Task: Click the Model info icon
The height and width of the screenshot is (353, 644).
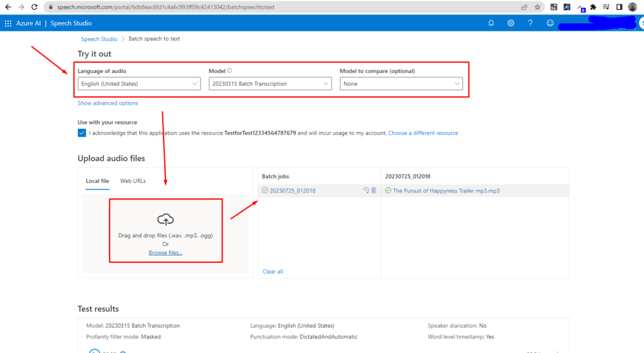Action: (x=230, y=70)
